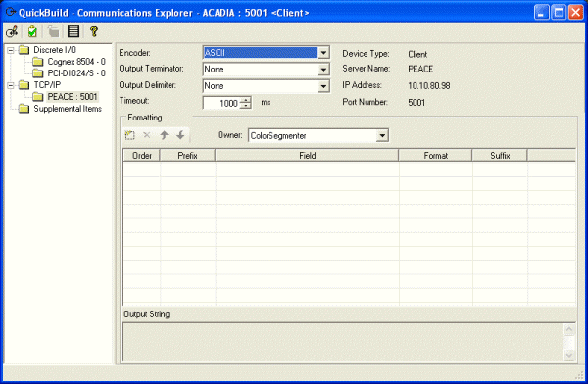Select the Cognex 8504 - 0 tree item
Screen dimensions: 588x384
(76, 62)
